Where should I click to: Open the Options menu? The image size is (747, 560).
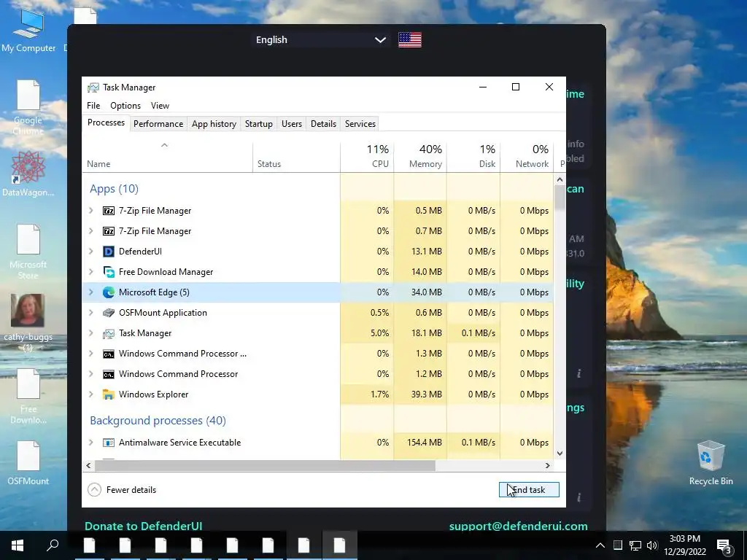125,106
